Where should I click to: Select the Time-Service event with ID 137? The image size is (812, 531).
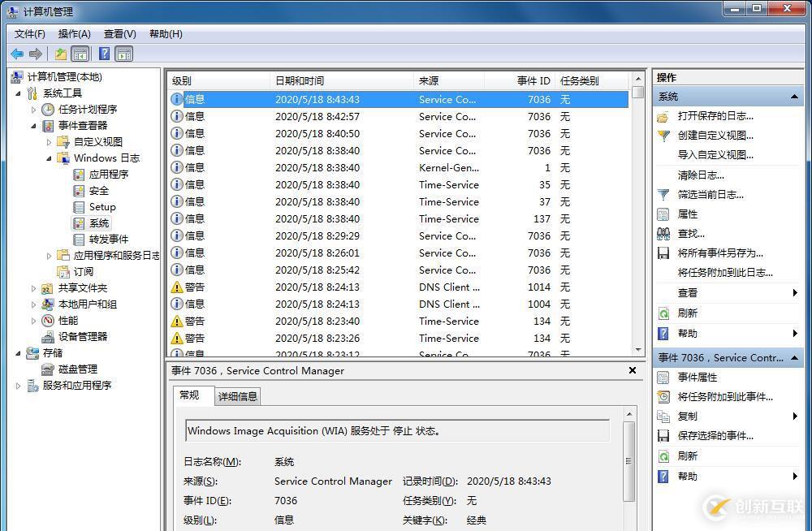pos(399,218)
